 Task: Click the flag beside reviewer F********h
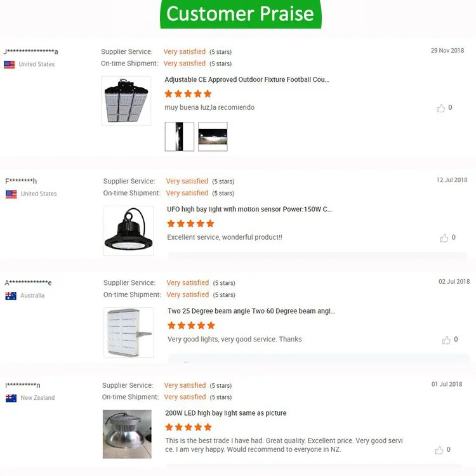click(x=11, y=194)
